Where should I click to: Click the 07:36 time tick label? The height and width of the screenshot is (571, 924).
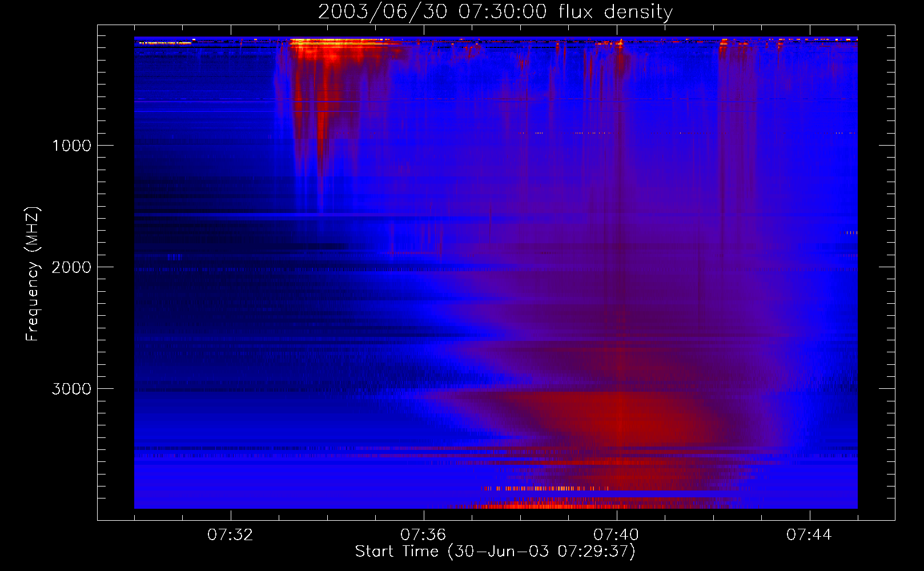click(x=423, y=535)
